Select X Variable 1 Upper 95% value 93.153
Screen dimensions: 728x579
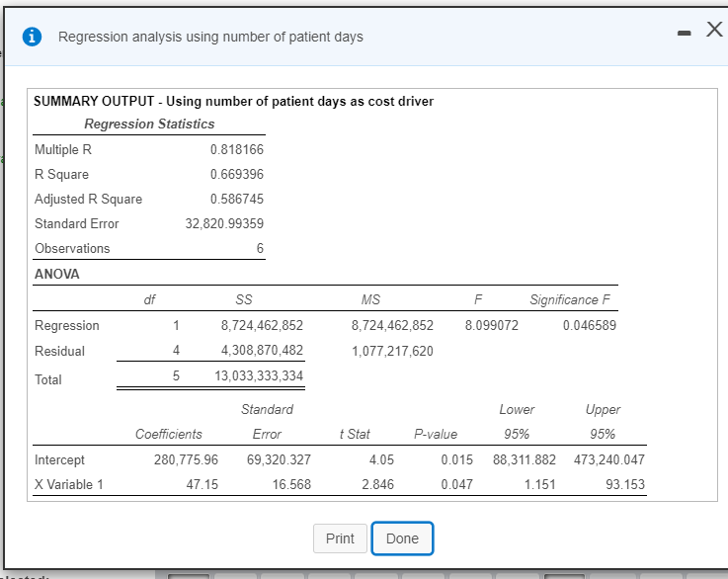pyautogui.click(x=625, y=484)
